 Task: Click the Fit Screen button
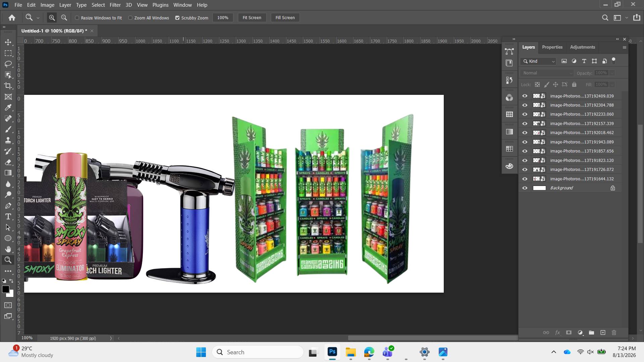click(x=252, y=18)
